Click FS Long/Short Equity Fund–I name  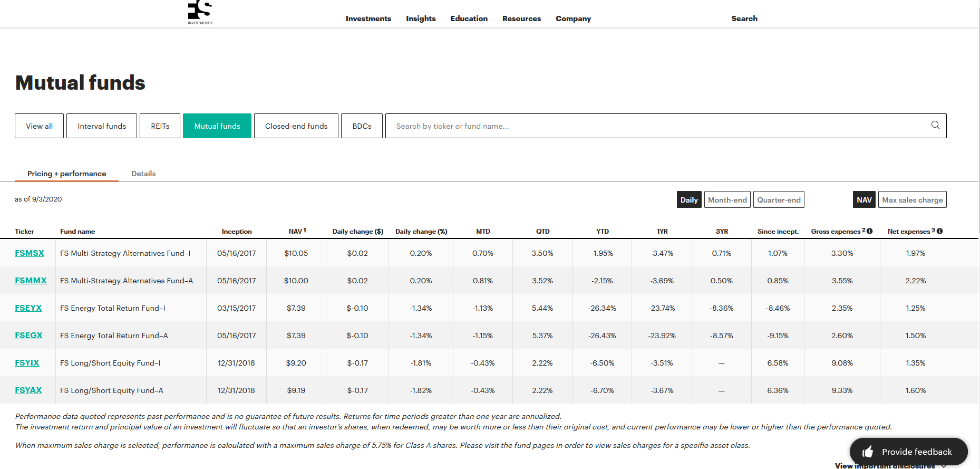110,363
